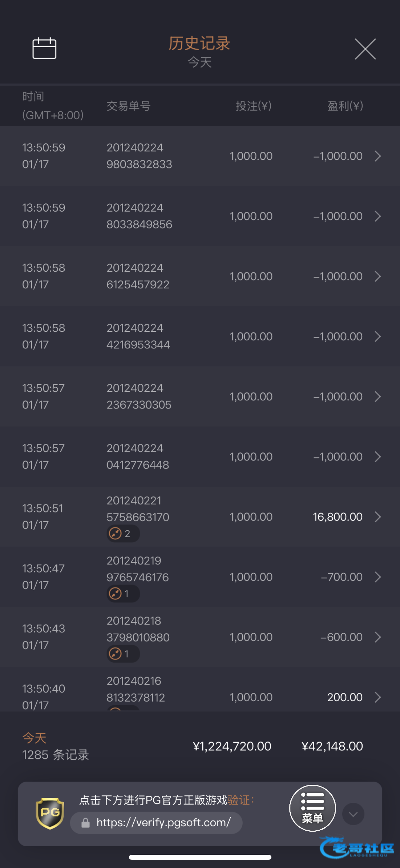Open the 菜单 round menu button
The width and height of the screenshot is (400, 868).
point(312,808)
